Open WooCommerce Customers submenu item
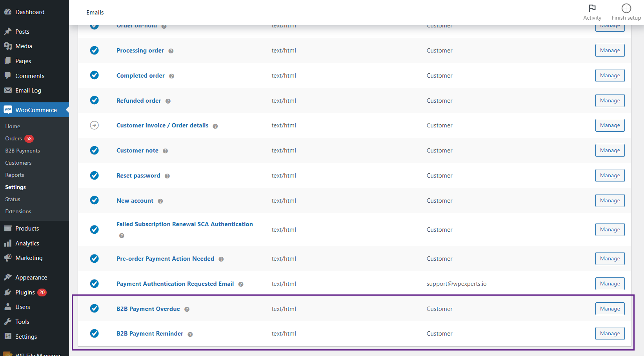Screen dimensions: 644x356 point(18,163)
